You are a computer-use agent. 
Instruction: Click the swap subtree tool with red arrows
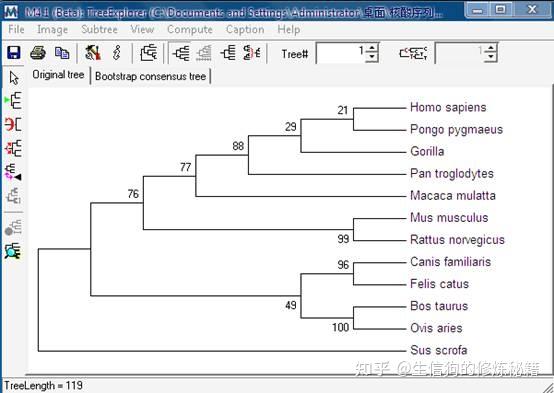pos(13,148)
